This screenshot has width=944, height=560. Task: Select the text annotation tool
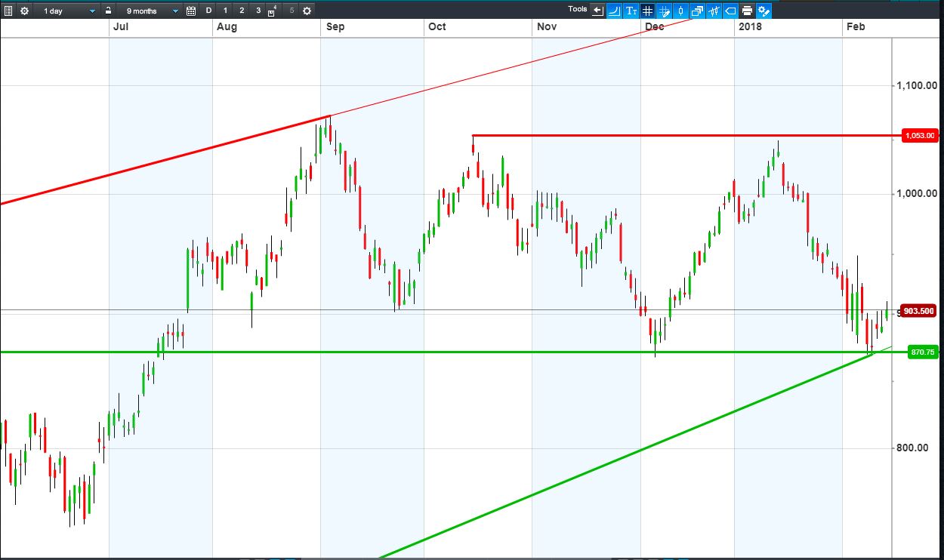631,11
